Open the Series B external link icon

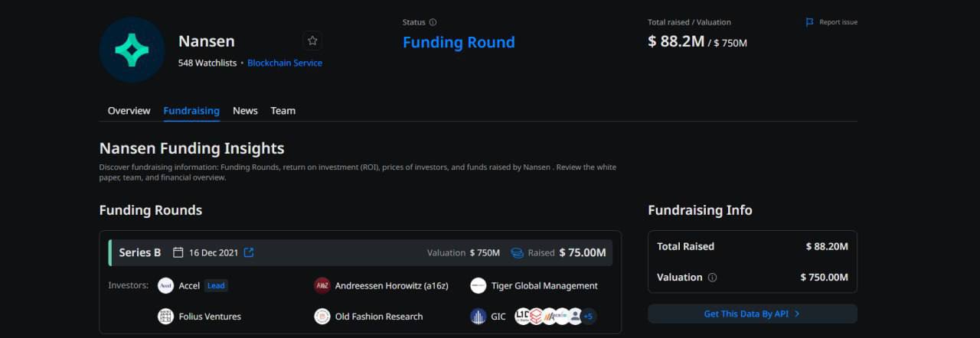pyautogui.click(x=249, y=252)
